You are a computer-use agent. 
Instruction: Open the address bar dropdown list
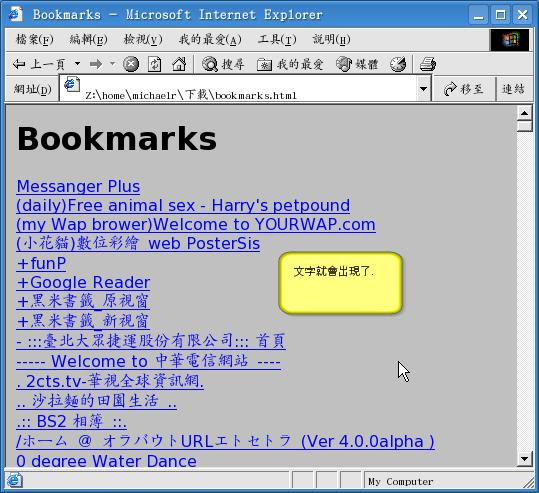click(424, 89)
